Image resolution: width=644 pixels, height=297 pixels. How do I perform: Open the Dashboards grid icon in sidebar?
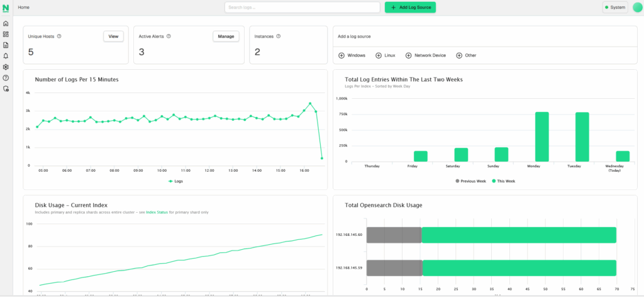(x=6, y=35)
